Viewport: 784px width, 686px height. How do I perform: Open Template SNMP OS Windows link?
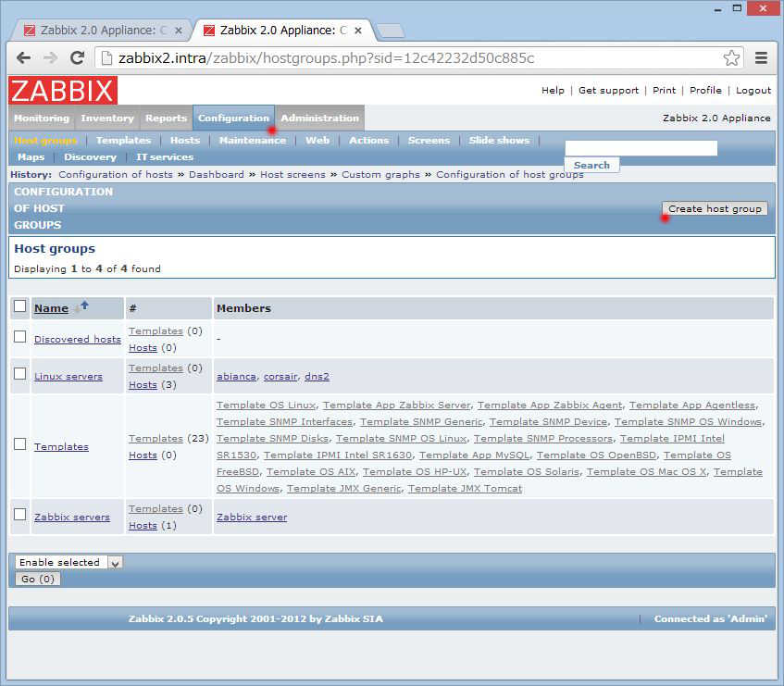pos(688,422)
